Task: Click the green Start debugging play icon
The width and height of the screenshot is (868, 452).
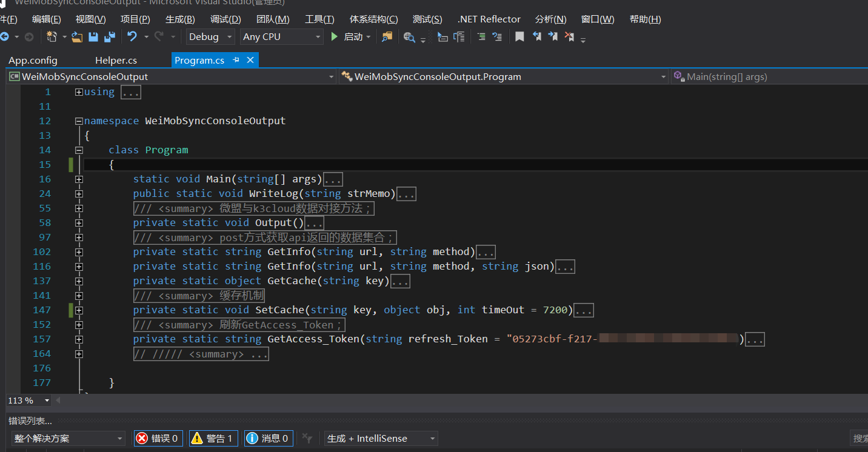Action: (x=334, y=37)
